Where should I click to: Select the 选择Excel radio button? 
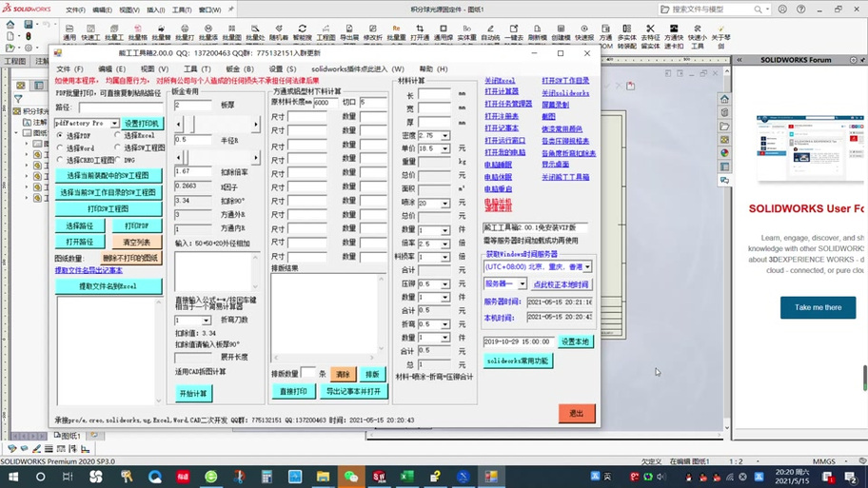tap(117, 135)
